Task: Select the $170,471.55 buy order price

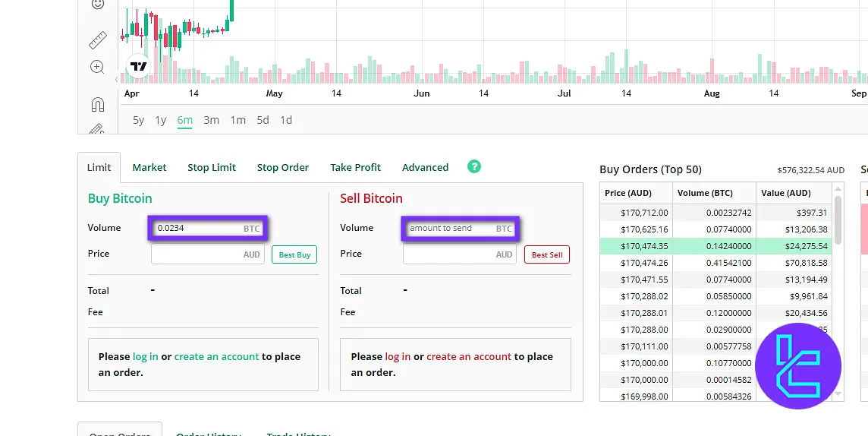Action: pyautogui.click(x=644, y=280)
